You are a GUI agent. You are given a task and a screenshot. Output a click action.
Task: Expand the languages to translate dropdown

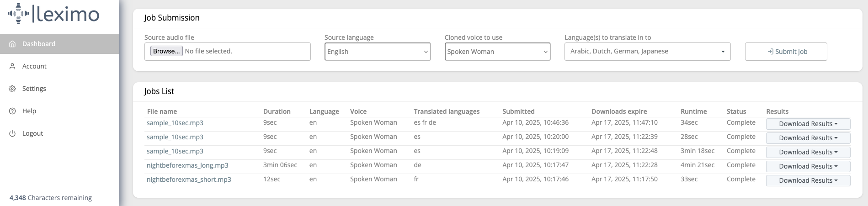(647, 52)
